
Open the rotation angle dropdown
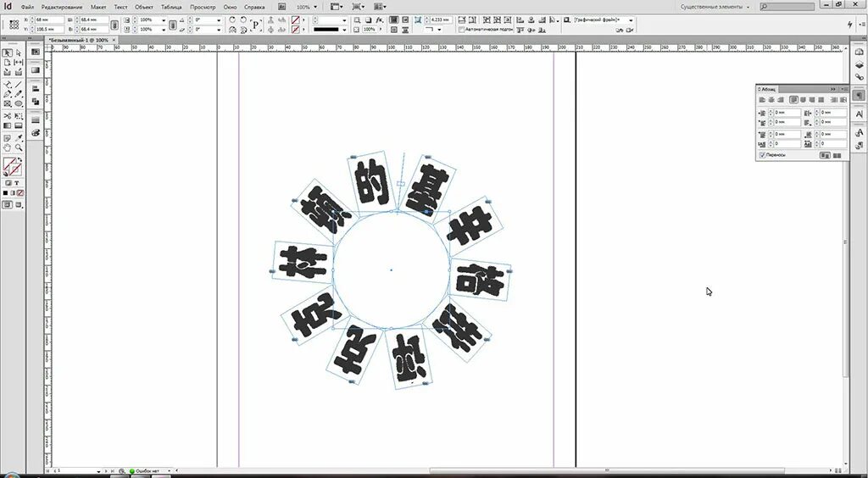click(220, 20)
